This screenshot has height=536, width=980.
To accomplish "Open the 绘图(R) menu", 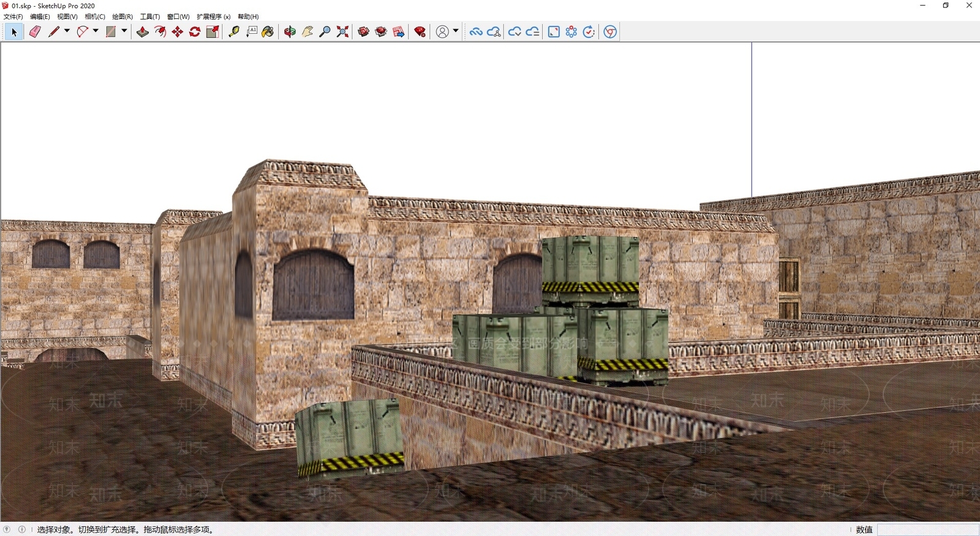I will [123, 17].
